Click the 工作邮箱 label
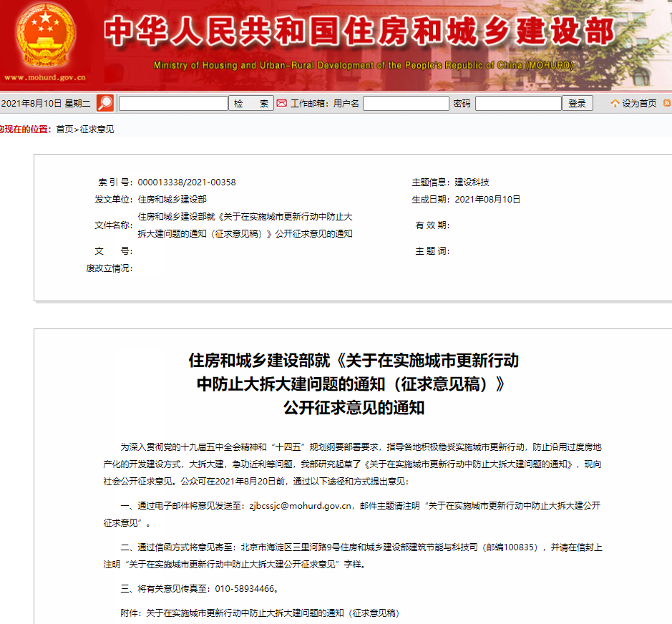The width and height of the screenshot is (672, 624). click(311, 103)
